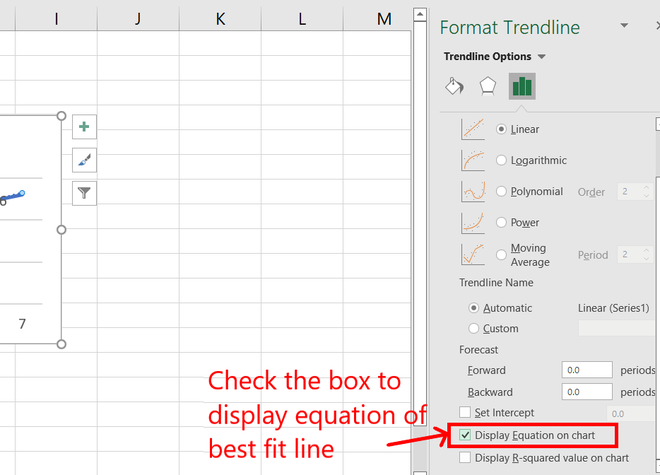This screenshot has width=660, height=475.
Task: Click the Polynomial Order value box
Action: point(635,192)
